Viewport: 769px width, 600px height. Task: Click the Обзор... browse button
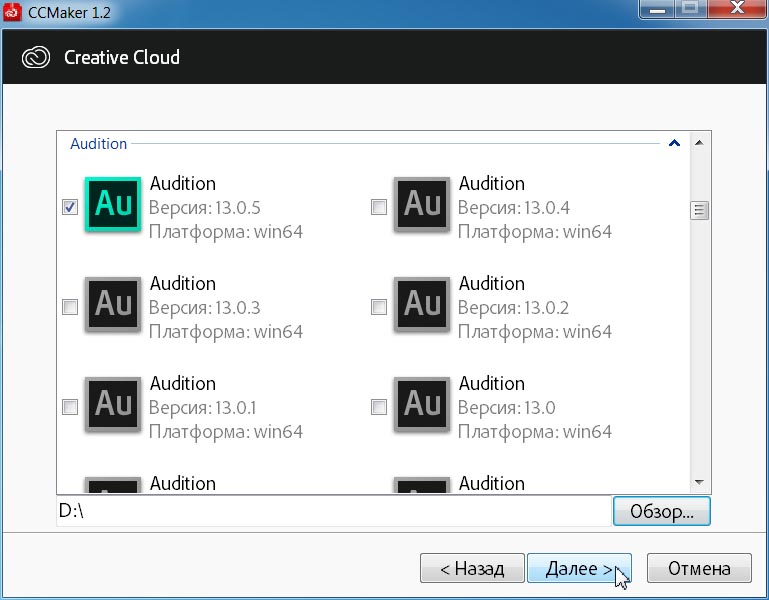[661, 511]
